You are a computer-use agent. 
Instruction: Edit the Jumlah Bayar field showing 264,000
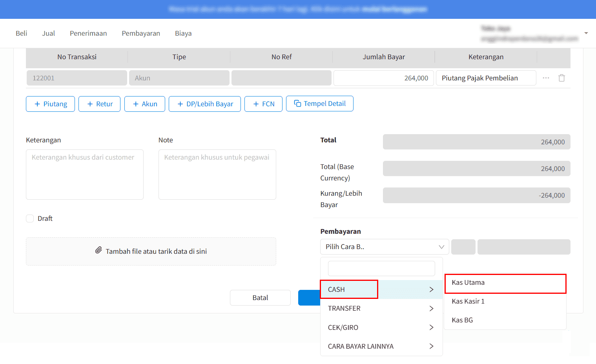click(384, 78)
